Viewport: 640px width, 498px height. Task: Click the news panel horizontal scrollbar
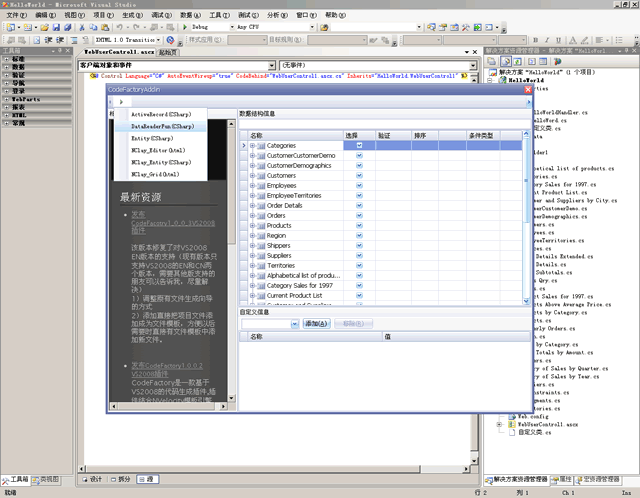point(169,406)
